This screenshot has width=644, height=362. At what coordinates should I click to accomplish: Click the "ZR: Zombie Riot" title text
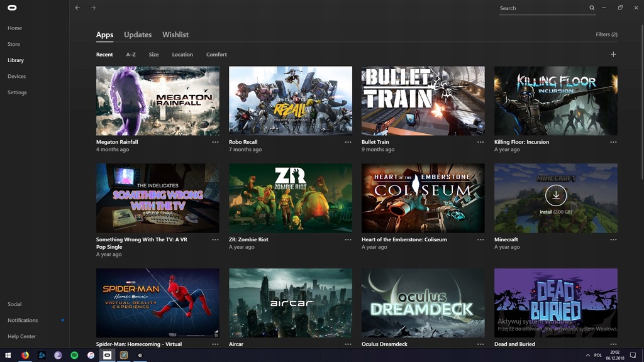point(248,239)
